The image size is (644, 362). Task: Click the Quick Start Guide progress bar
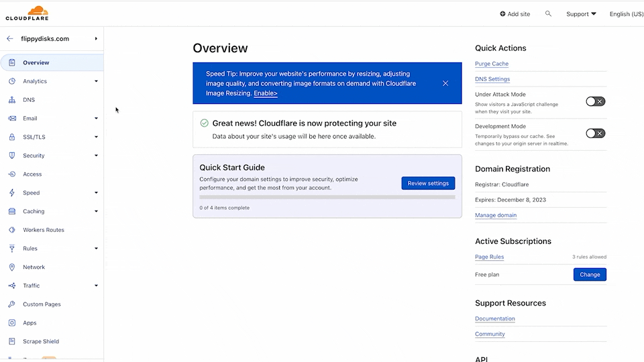coord(327,197)
